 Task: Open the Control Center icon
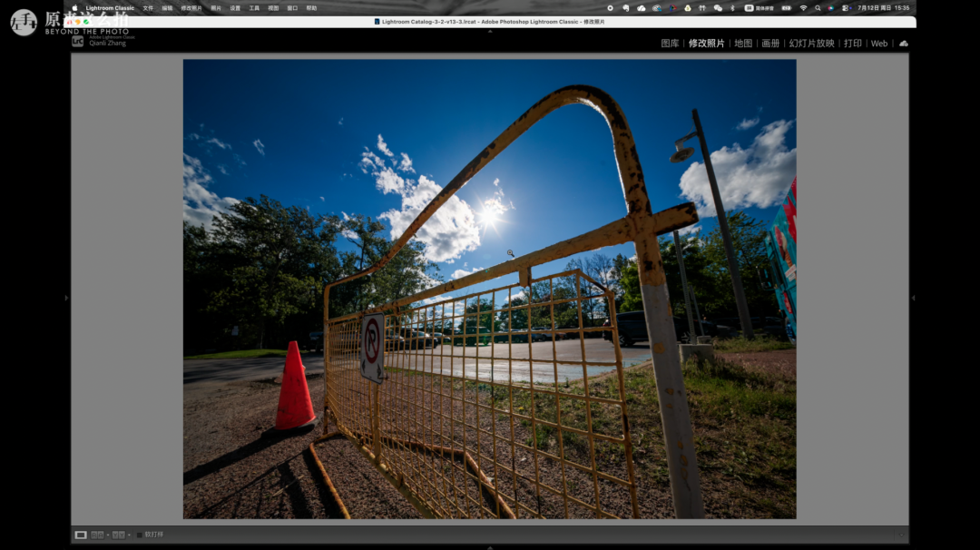[x=845, y=8]
